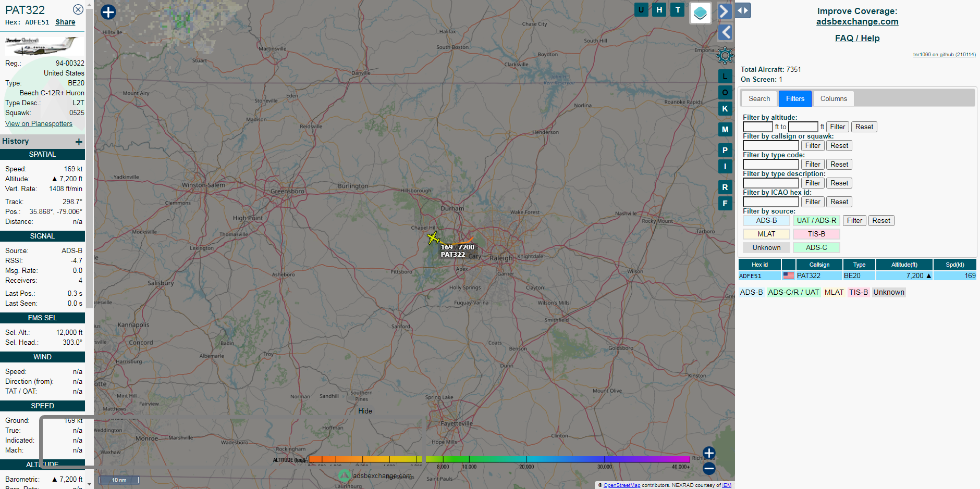
Task: Select ADS-B source filter option
Action: pyautogui.click(x=766, y=220)
